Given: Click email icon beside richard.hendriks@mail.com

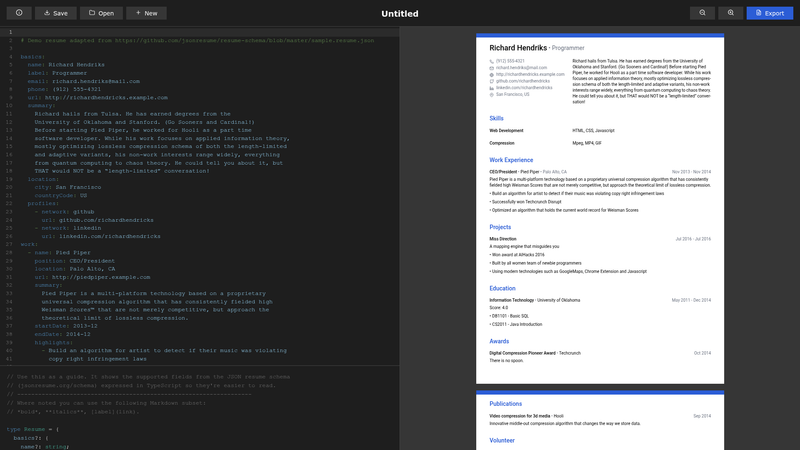Looking at the screenshot, I should (491, 68).
